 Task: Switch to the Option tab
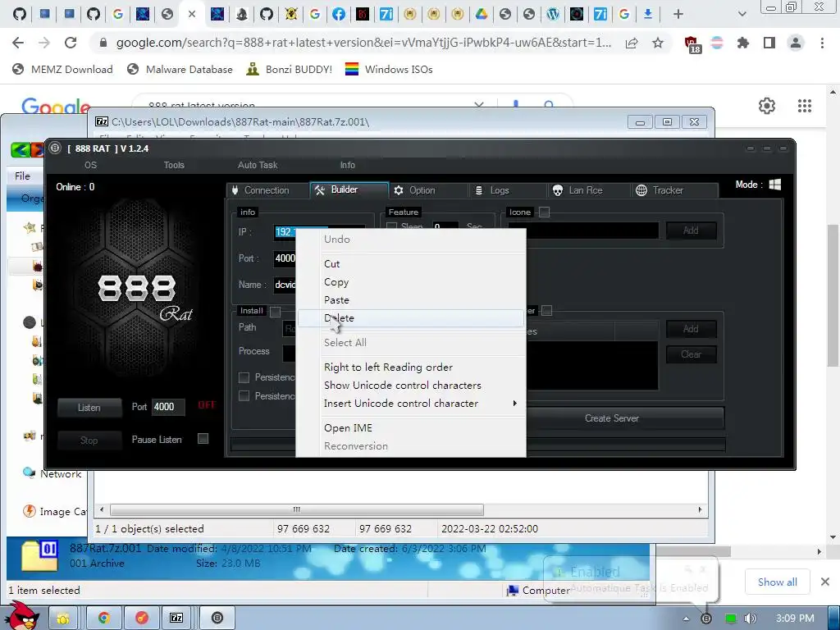427,190
